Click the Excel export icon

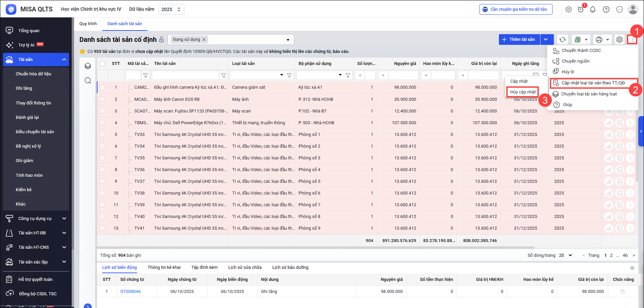tap(578, 40)
